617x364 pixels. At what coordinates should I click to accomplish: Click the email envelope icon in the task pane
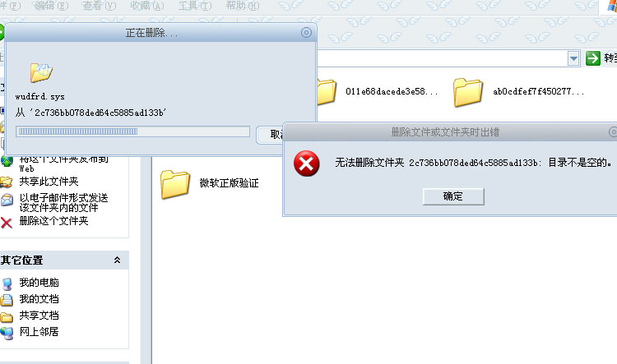(7, 200)
